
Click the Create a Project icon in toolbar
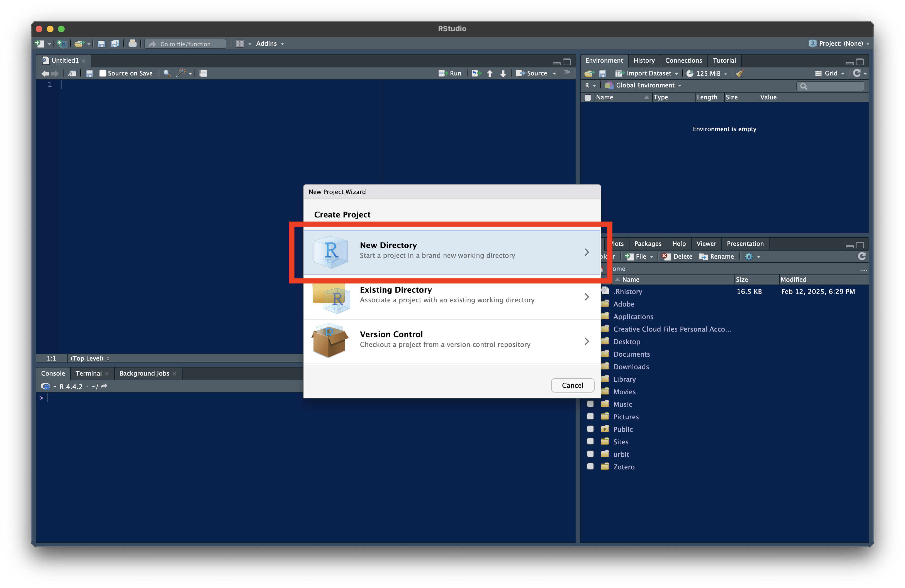coord(62,44)
